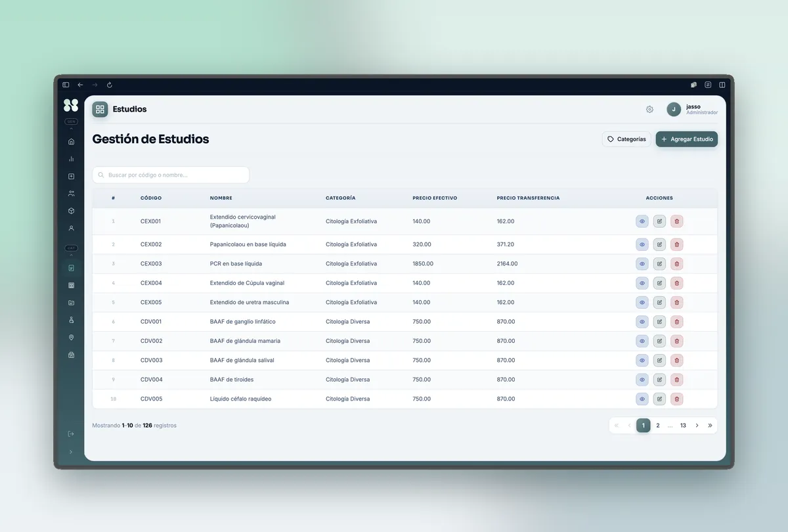Click the Agregar Estudio button
Screen dimensions: 788x532
(x=686, y=139)
